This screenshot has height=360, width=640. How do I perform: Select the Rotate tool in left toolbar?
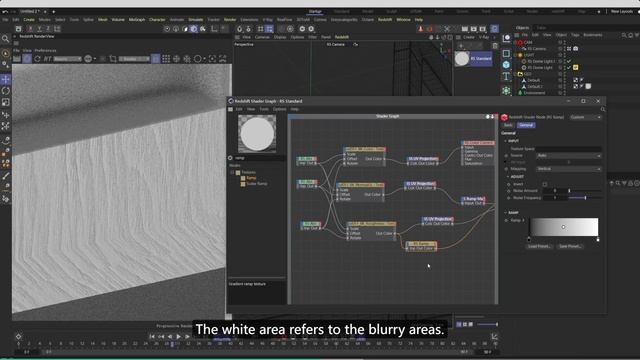coord(6,91)
